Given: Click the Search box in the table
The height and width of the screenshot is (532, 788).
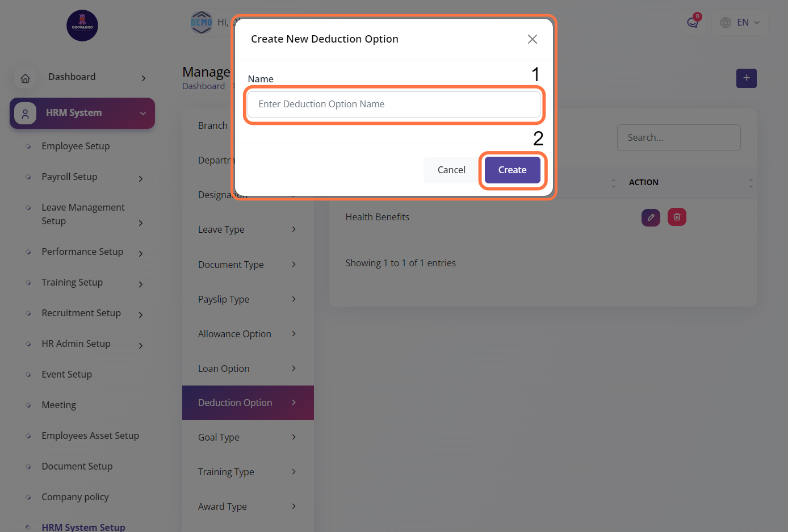Looking at the screenshot, I should (x=678, y=137).
